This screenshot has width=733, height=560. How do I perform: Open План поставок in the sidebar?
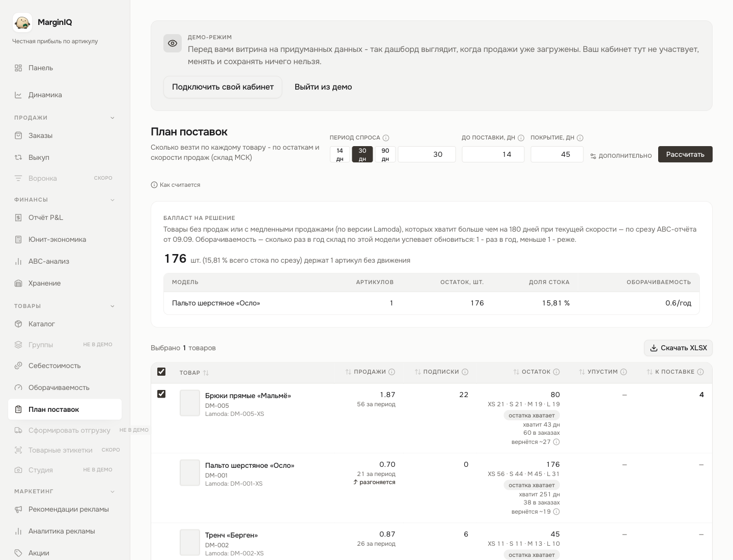pos(65,409)
